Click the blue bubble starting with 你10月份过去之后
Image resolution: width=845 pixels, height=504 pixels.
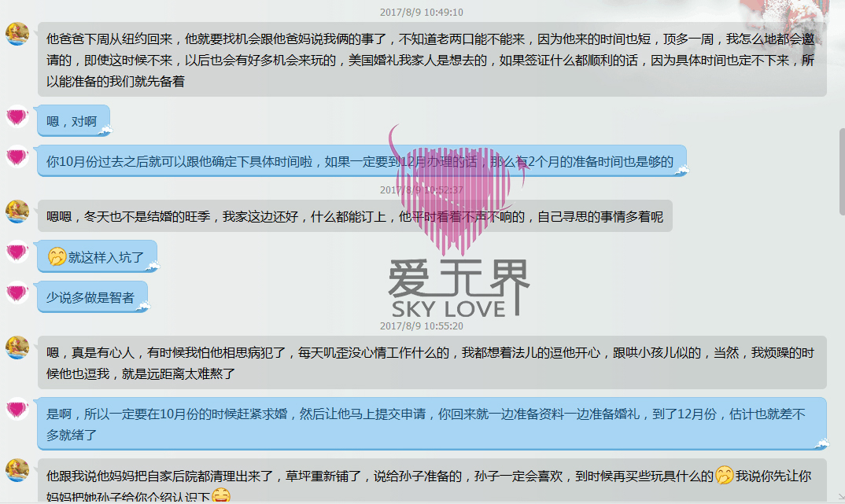pyautogui.click(x=361, y=161)
